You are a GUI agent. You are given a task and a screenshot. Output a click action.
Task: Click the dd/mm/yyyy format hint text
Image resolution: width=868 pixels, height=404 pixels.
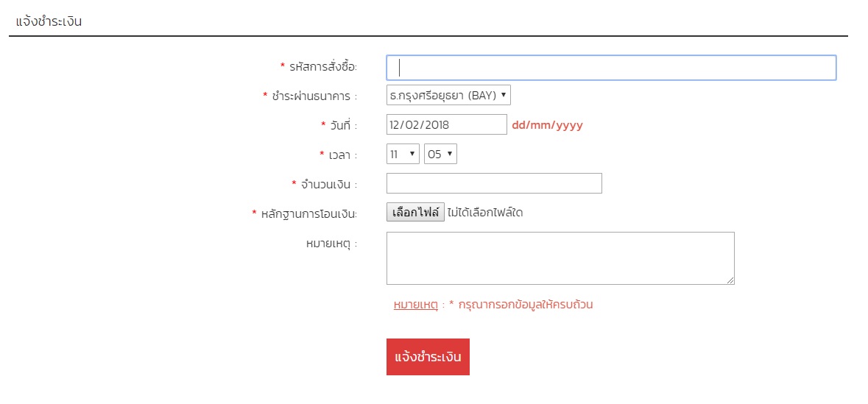pos(547,126)
